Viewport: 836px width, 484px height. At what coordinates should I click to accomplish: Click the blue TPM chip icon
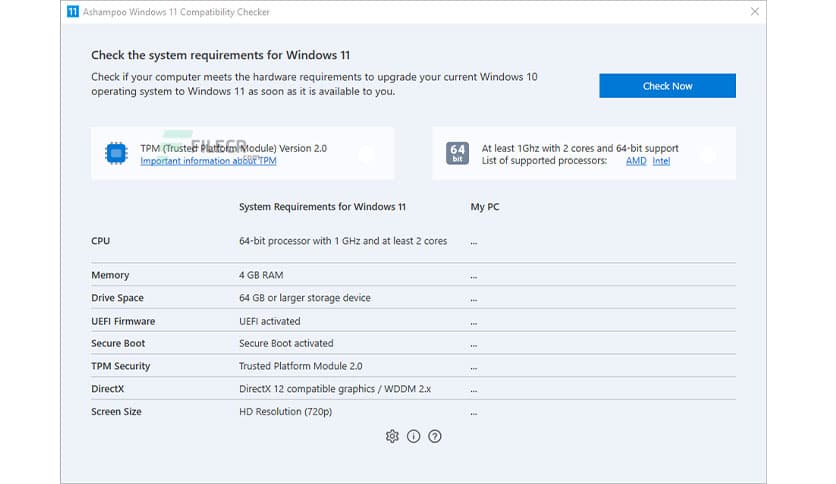click(116, 154)
